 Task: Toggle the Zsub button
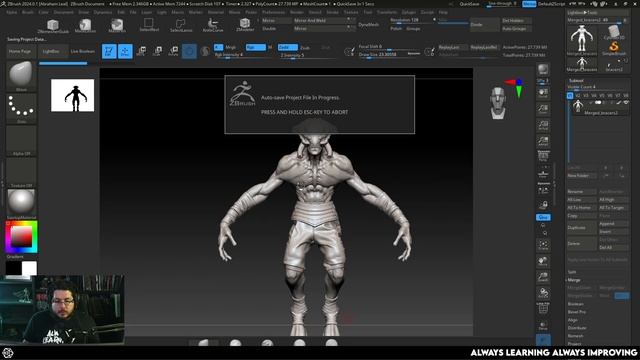point(305,48)
